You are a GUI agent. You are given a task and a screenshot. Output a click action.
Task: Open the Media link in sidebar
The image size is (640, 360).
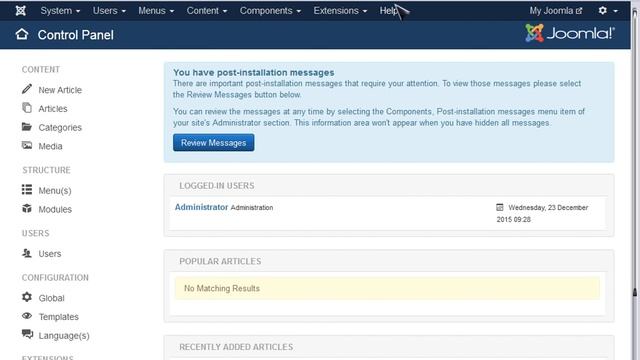click(x=50, y=146)
